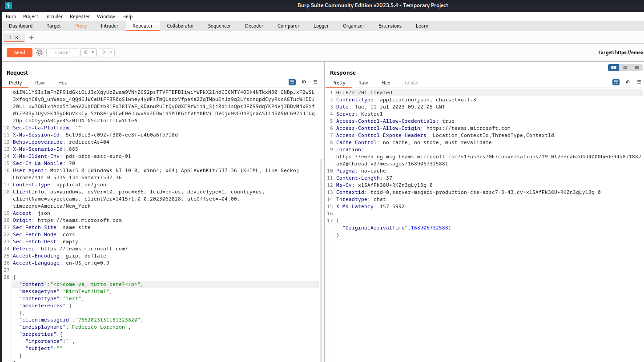Open the Help menu
The height and width of the screenshot is (362, 644).
127,16
